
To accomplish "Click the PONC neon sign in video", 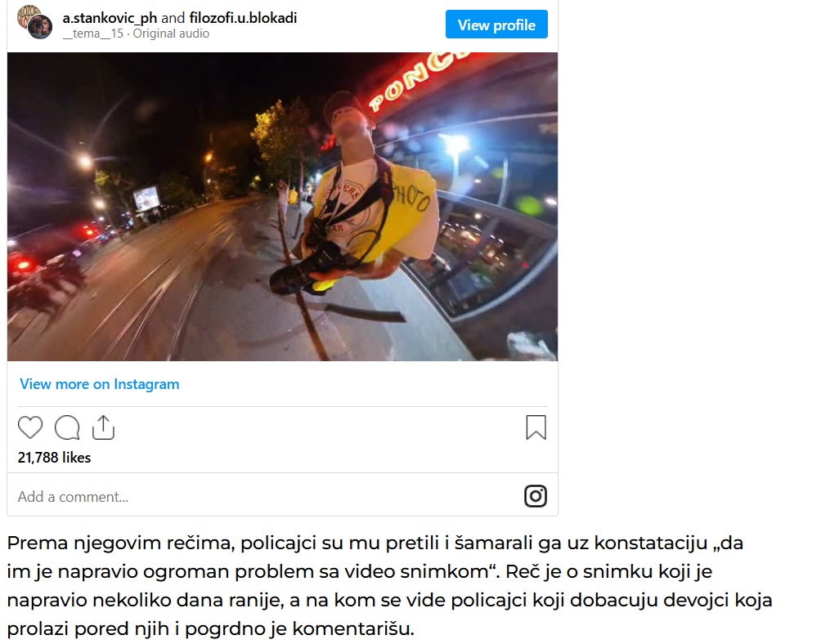I will tap(417, 80).
